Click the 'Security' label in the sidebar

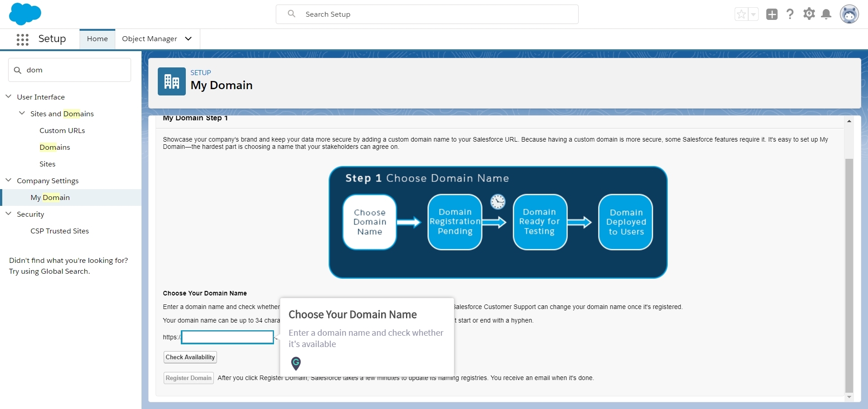point(30,214)
